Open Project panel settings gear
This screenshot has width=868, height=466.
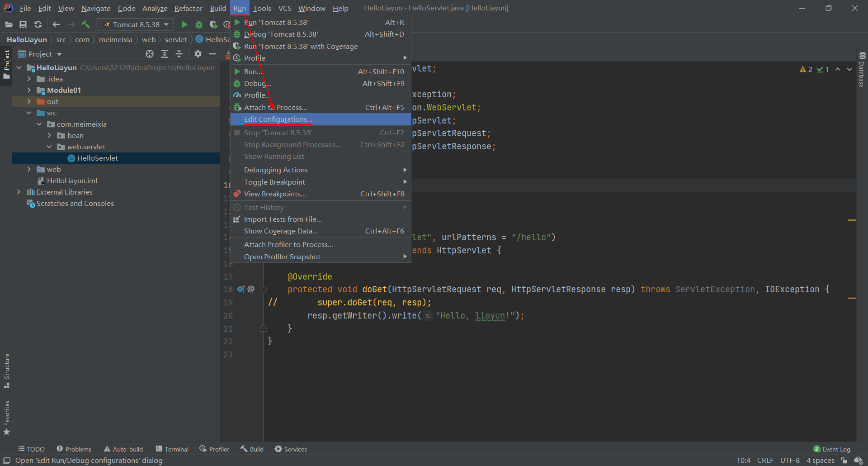(x=198, y=54)
